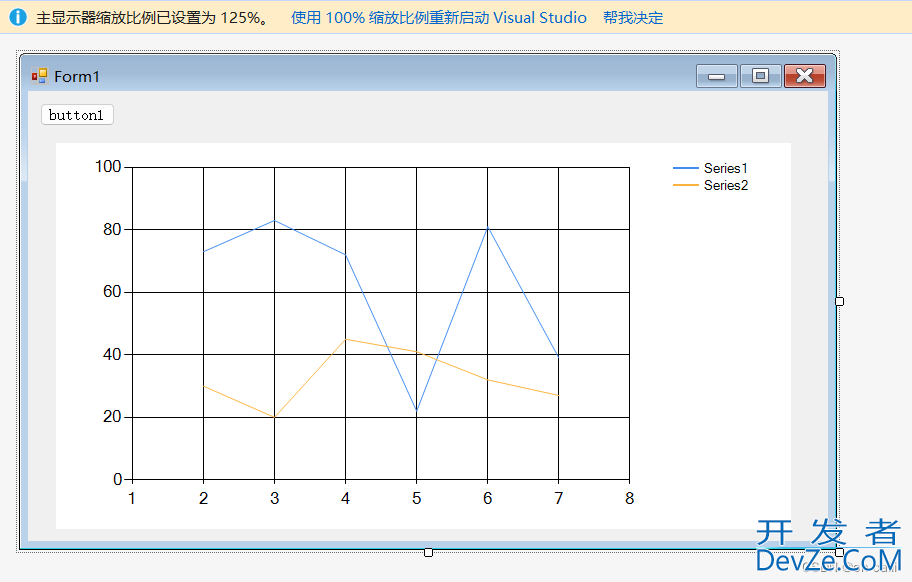Click Series2 peak point at x=4
The width and height of the screenshot is (912, 582).
345,339
